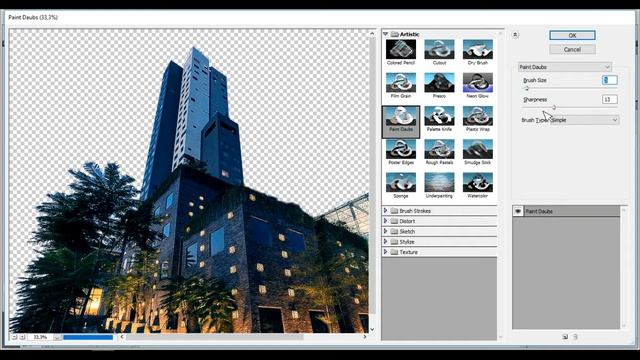
Task: Pick the Dry Brush filter thumbnail
Action: pyautogui.click(x=478, y=49)
